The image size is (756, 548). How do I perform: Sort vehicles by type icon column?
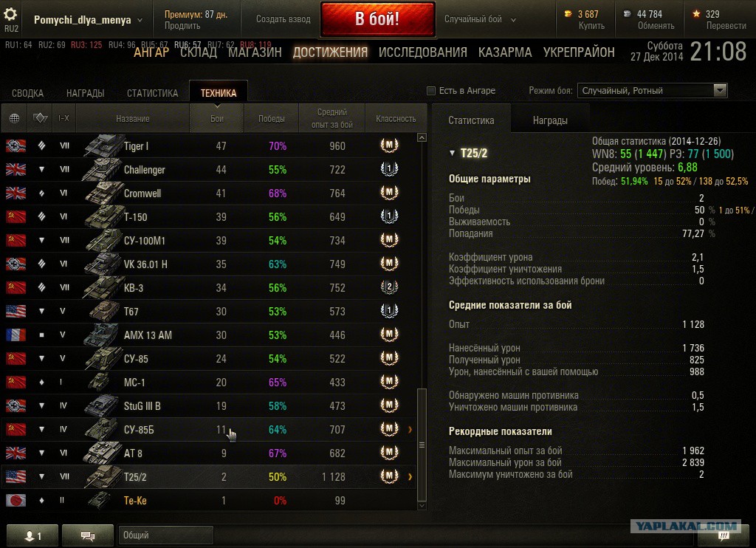[x=40, y=117]
